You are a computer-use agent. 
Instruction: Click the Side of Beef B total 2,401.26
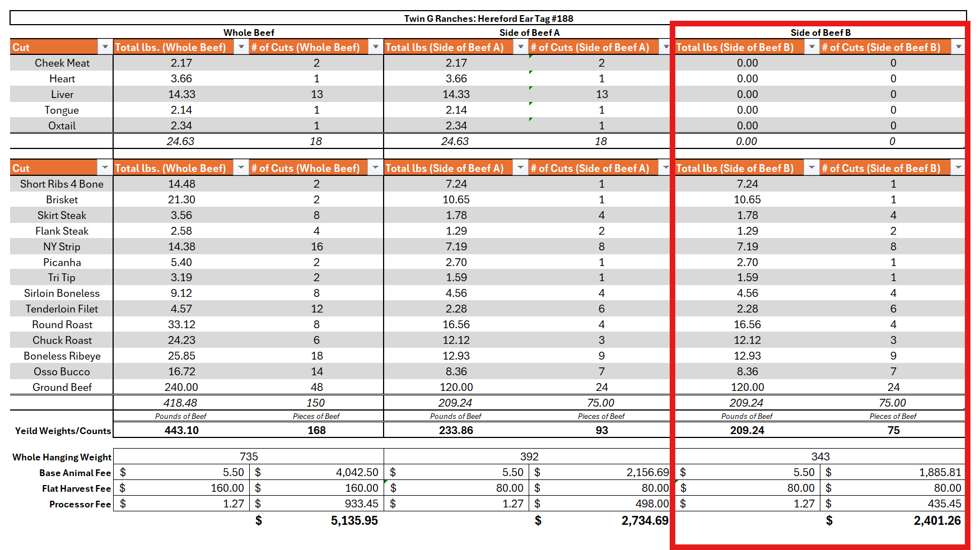pyautogui.click(x=937, y=521)
